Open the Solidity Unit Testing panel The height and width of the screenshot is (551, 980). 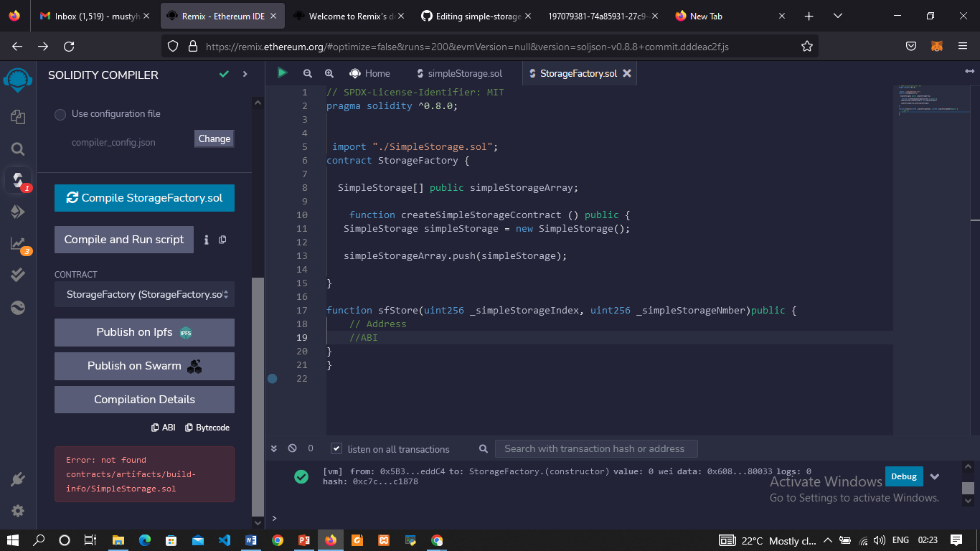(x=18, y=274)
